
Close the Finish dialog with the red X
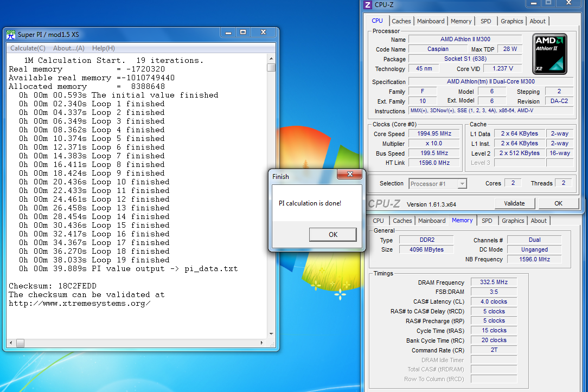click(350, 174)
